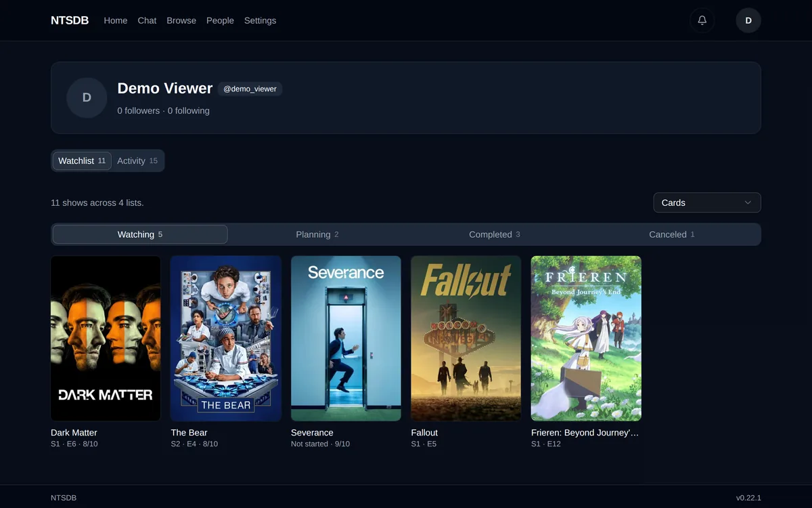Image resolution: width=812 pixels, height=508 pixels.
Task: Click the Fallout title text
Action: tap(424, 432)
